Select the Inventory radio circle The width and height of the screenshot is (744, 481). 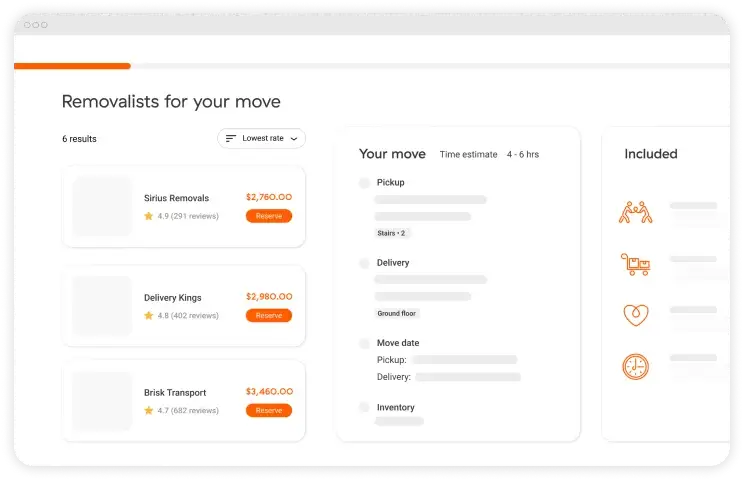click(x=364, y=407)
